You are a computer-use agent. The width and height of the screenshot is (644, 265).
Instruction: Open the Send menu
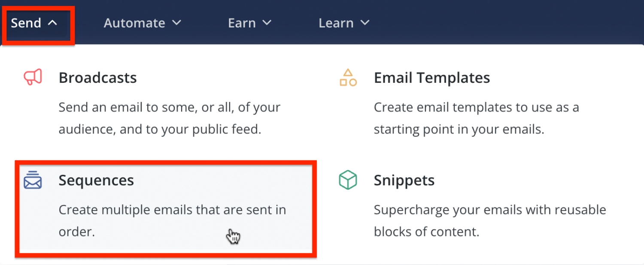point(26,23)
